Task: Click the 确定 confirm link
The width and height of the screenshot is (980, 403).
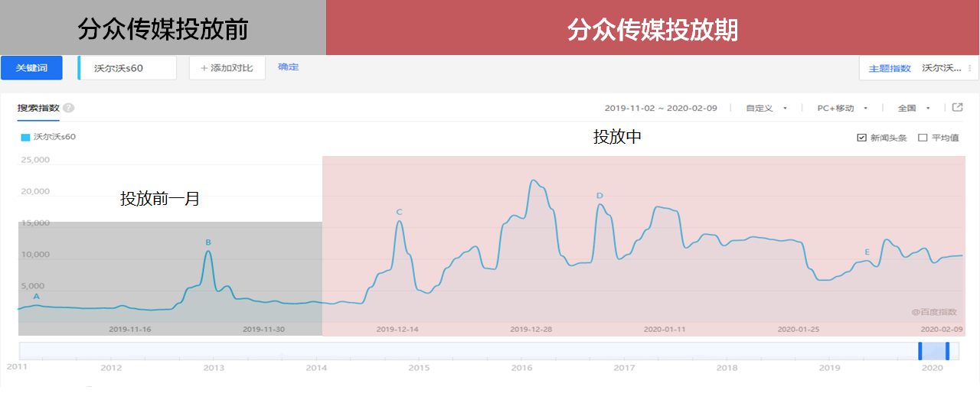Action: tap(289, 67)
